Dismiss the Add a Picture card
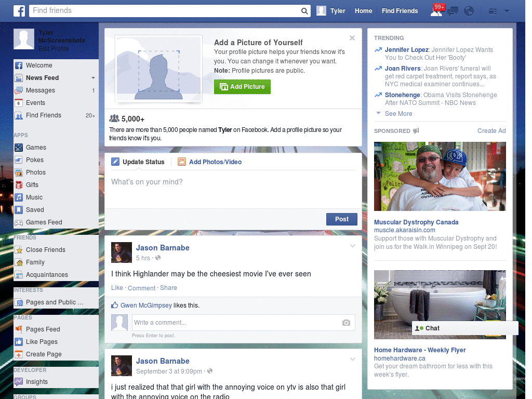Screen dimensions: 532x399 pos(352,38)
